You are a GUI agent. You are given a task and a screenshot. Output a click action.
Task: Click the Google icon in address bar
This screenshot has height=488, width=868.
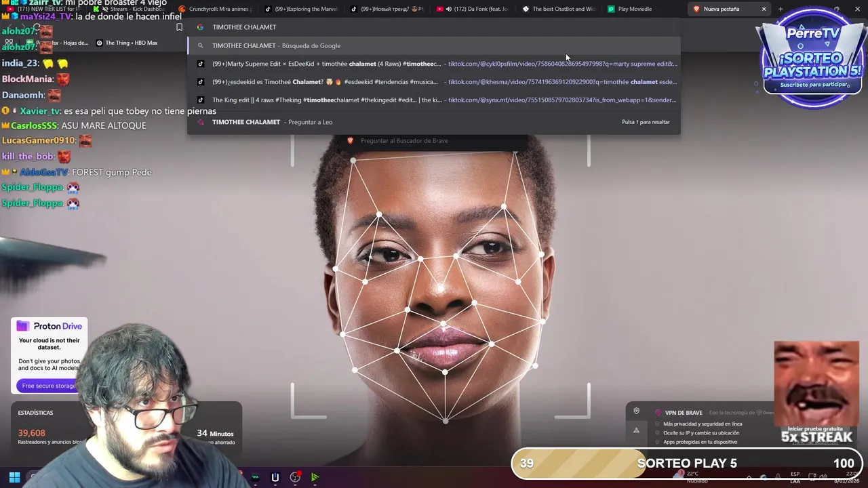200,27
